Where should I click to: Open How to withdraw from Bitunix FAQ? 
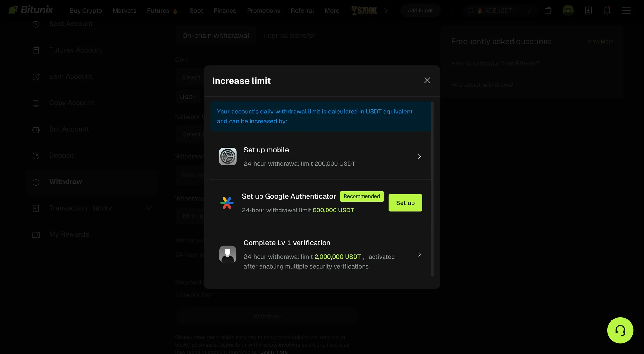pyautogui.click(x=495, y=64)
